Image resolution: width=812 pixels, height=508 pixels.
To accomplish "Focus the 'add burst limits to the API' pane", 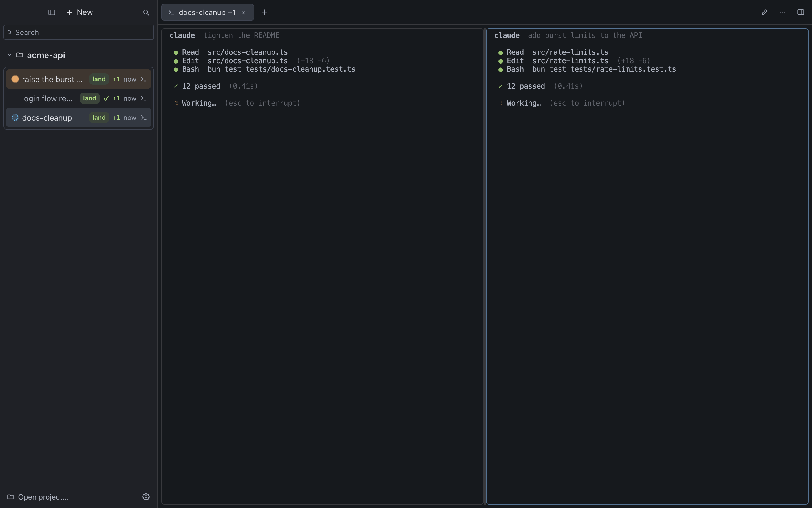I will [x=647, y=266].
